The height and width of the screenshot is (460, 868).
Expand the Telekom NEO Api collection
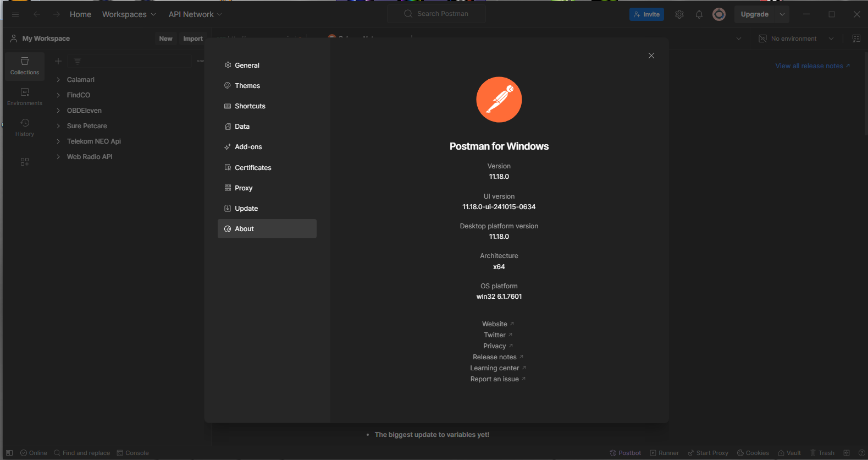58,141
